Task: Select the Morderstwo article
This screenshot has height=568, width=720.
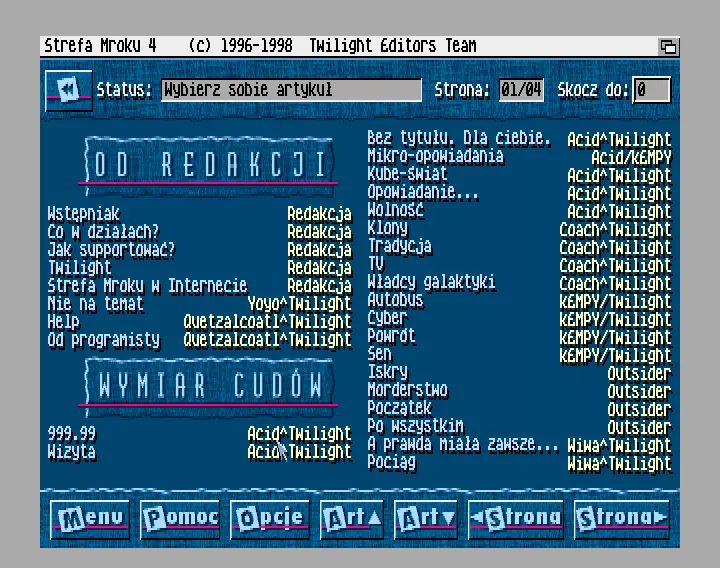Action: click(x=407, y=390)
